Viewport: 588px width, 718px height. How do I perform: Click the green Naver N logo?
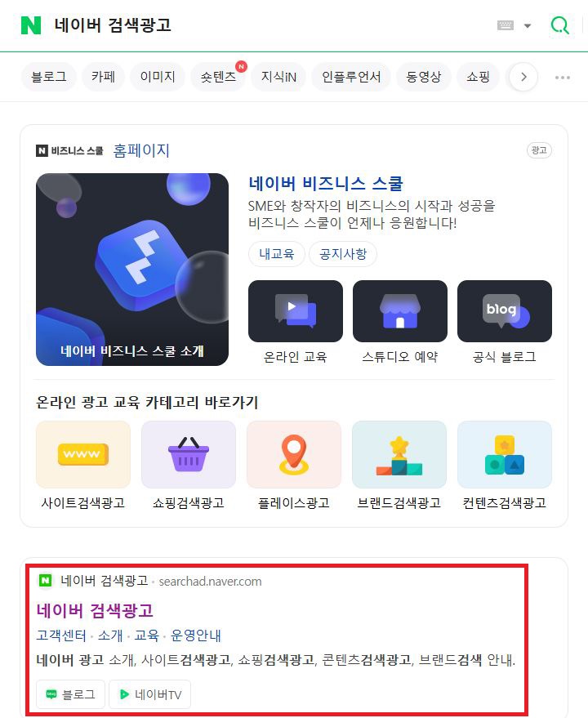[31, 25]
